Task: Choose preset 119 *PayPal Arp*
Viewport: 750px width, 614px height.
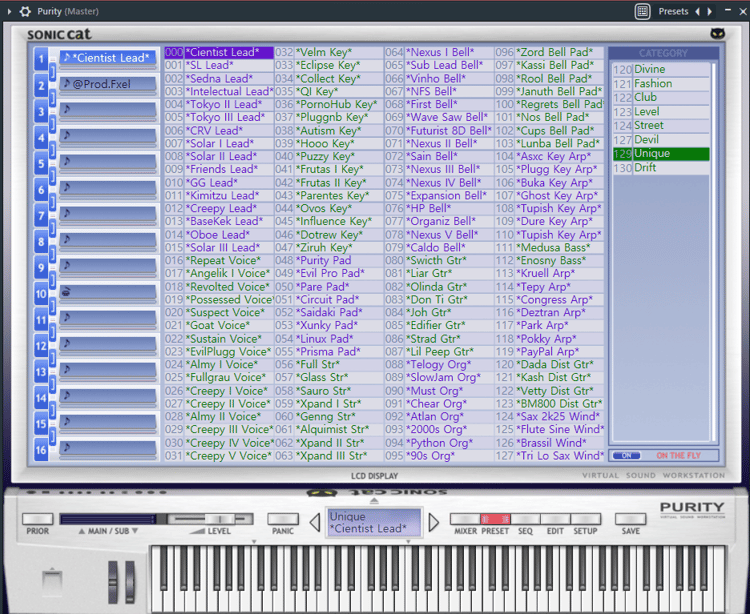Action: click(x=549, y=351)
